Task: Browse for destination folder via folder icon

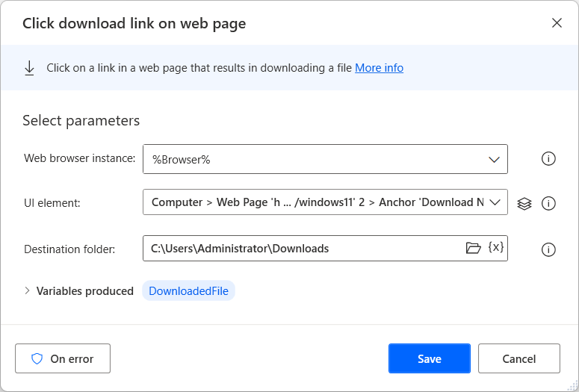Action: [473, 248]
